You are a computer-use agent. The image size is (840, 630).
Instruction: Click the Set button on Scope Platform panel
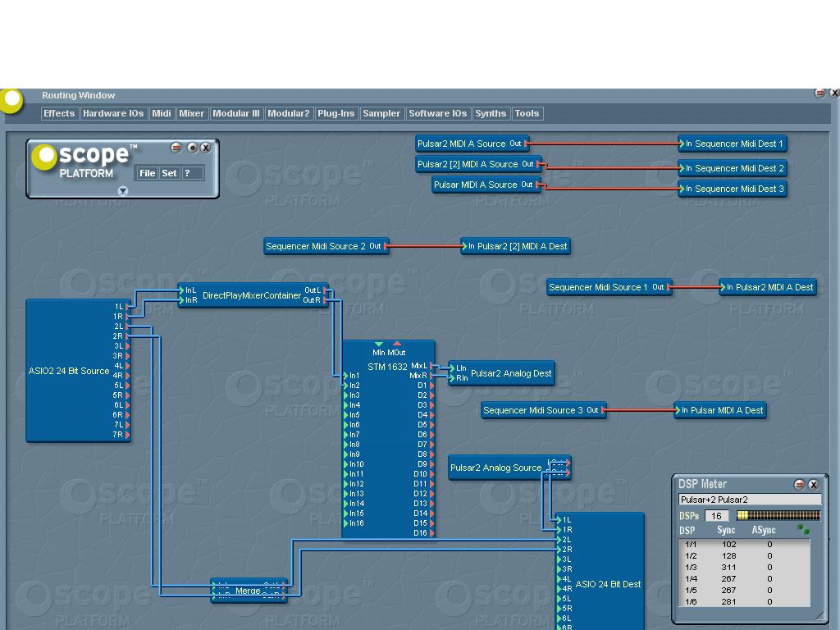169,173
